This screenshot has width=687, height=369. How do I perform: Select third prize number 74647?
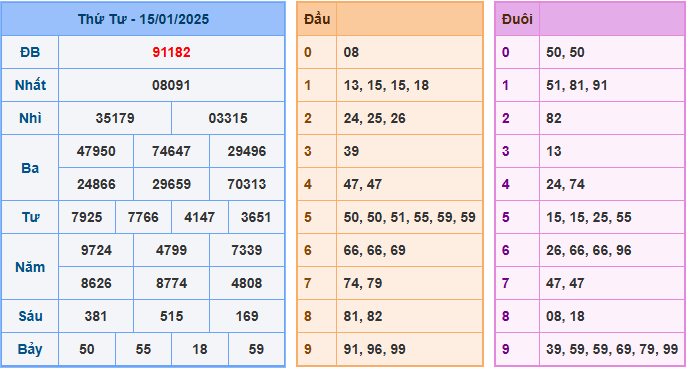tap(171, 151)
